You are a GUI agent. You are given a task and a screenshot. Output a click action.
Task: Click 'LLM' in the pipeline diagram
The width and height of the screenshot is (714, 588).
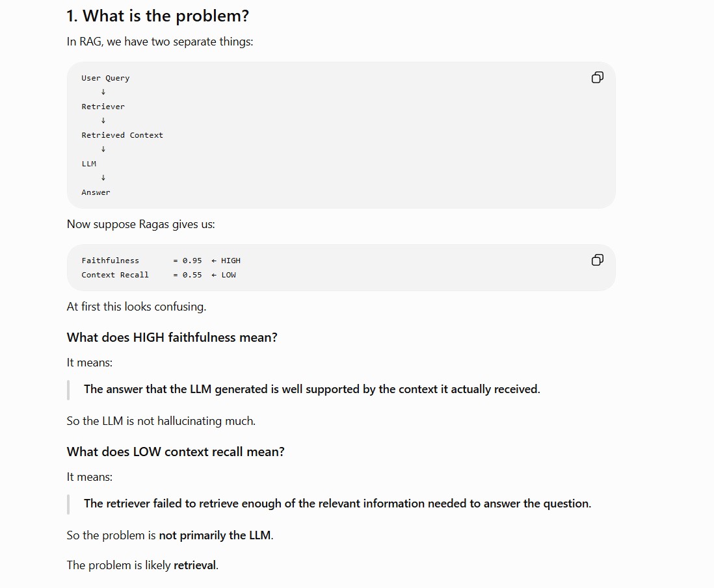pos(89,164)
